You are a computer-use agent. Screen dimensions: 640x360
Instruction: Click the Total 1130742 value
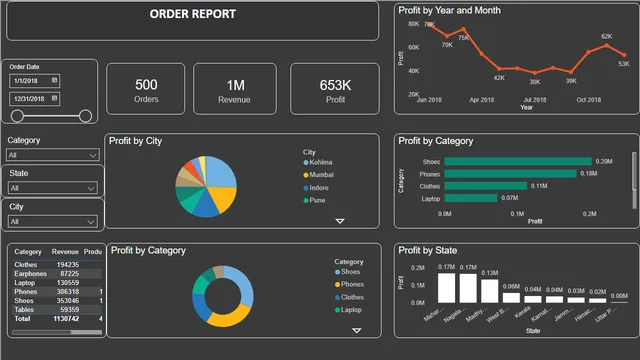pyautogui.click(x=66, y=319)
